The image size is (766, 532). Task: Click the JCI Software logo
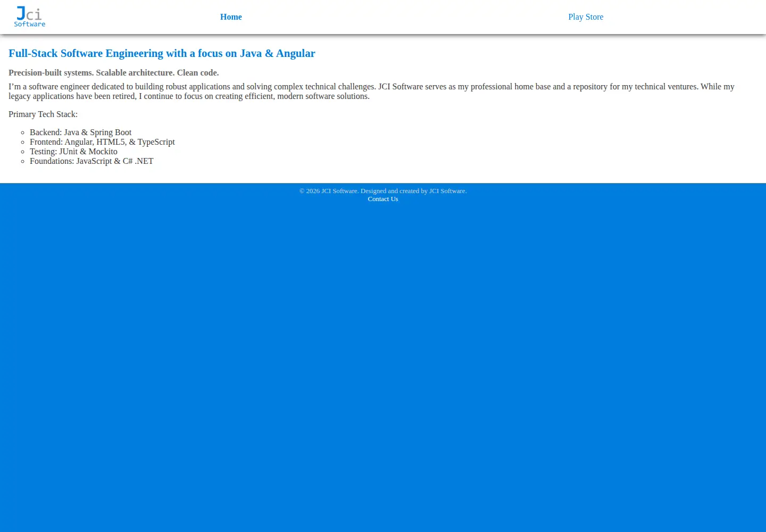coord(30,16)
